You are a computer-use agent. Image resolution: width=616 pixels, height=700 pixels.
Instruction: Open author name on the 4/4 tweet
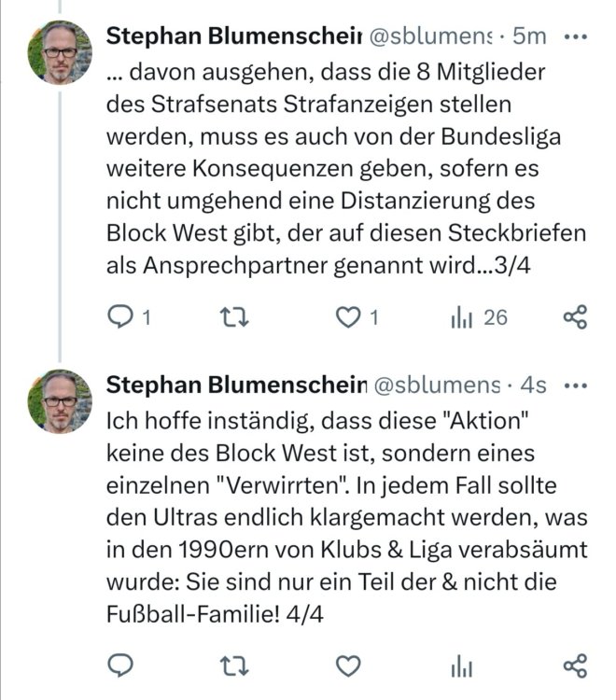pos(233,385)
